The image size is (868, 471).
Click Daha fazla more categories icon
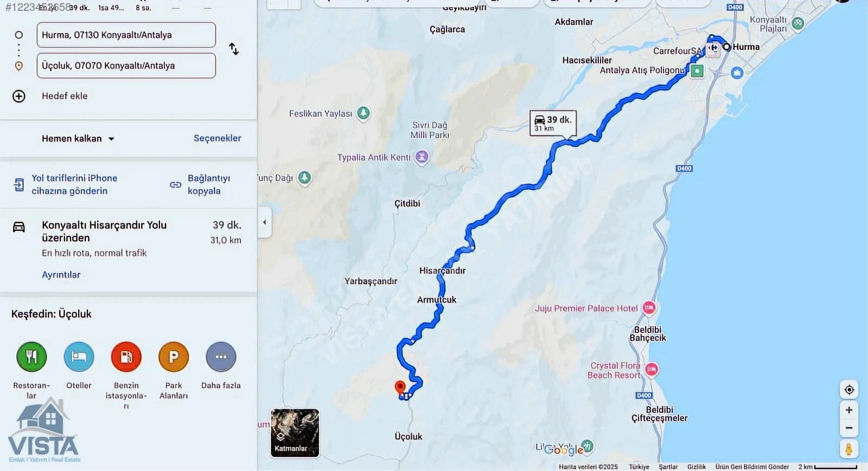(221, 357)
